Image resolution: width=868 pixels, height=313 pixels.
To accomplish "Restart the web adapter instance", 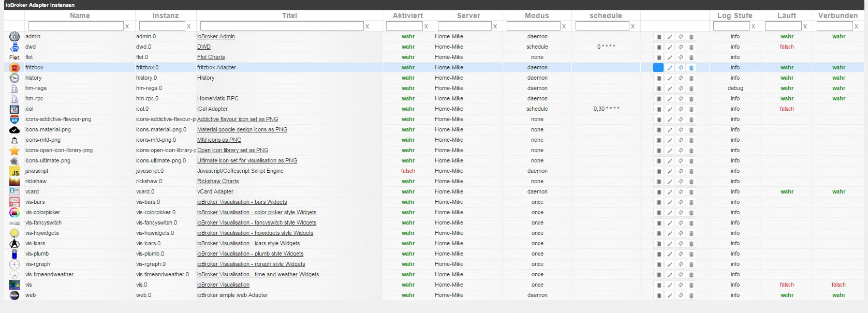I will (x=681, y=295).
